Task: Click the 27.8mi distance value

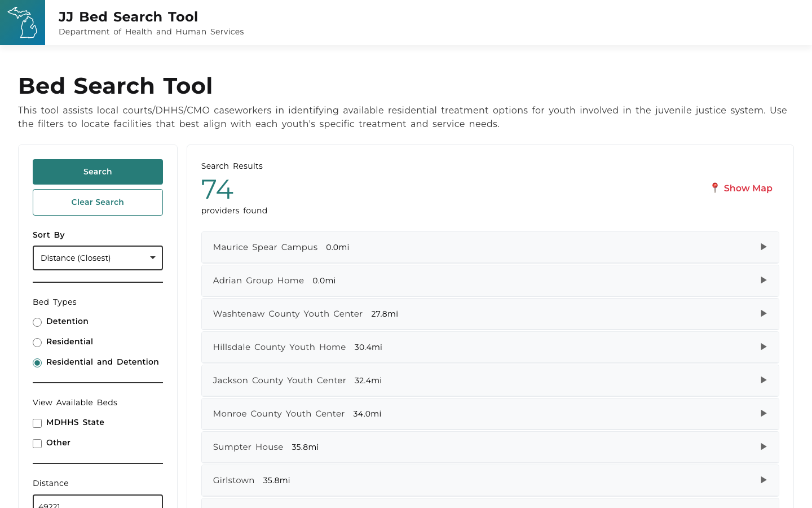Action: (385, 314)
